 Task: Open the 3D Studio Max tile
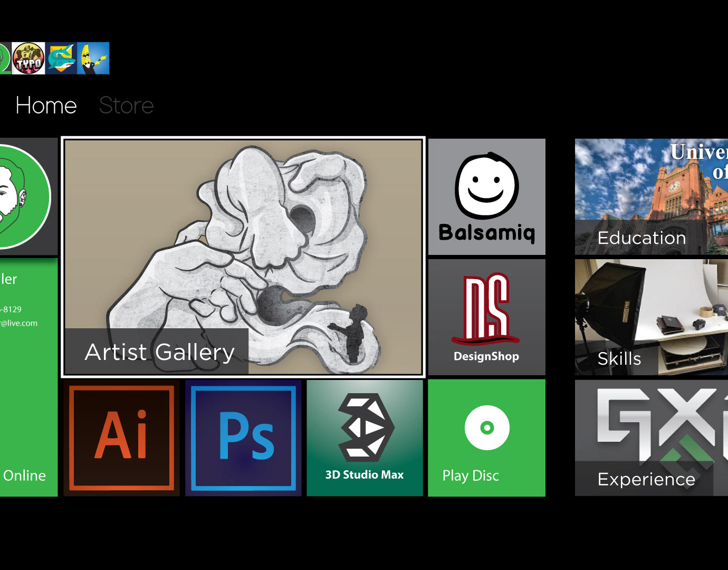tap(365, 438)
